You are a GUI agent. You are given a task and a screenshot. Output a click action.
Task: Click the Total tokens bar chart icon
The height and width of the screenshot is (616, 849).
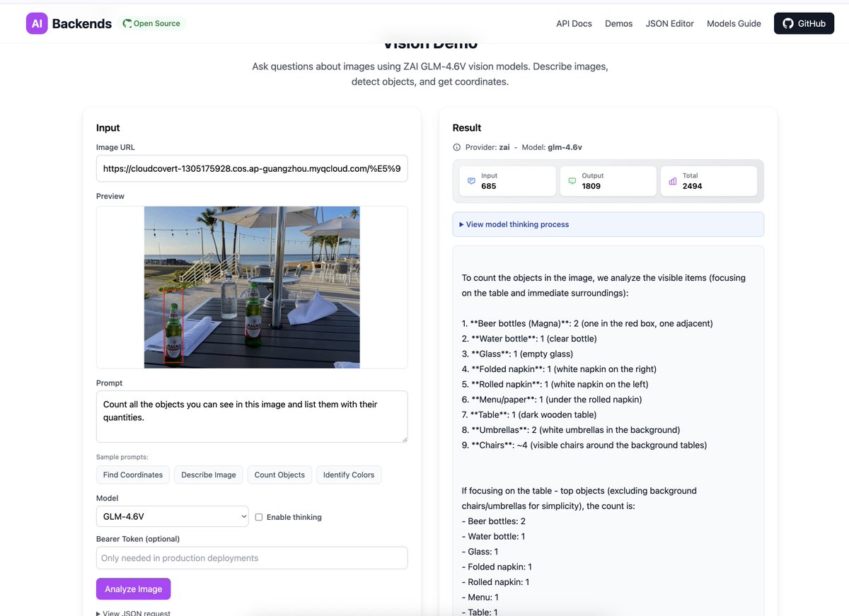[x=673, y=181]
